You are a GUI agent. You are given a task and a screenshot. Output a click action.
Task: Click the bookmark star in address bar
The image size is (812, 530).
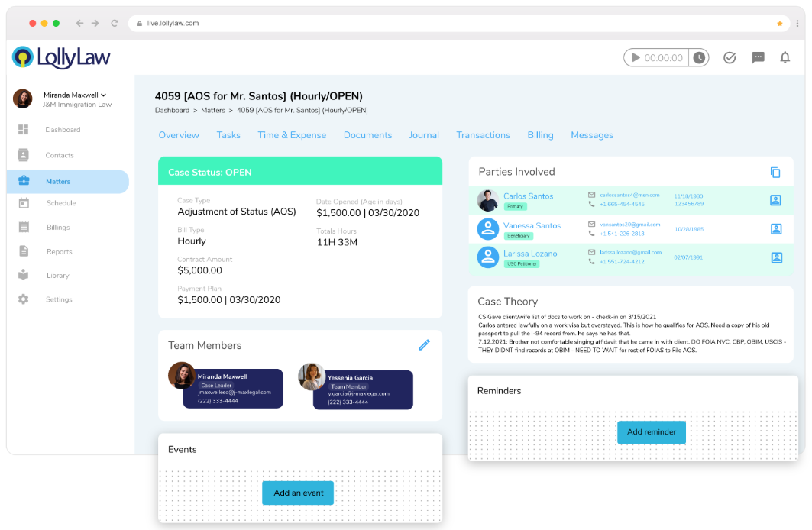tap(779, 23)
